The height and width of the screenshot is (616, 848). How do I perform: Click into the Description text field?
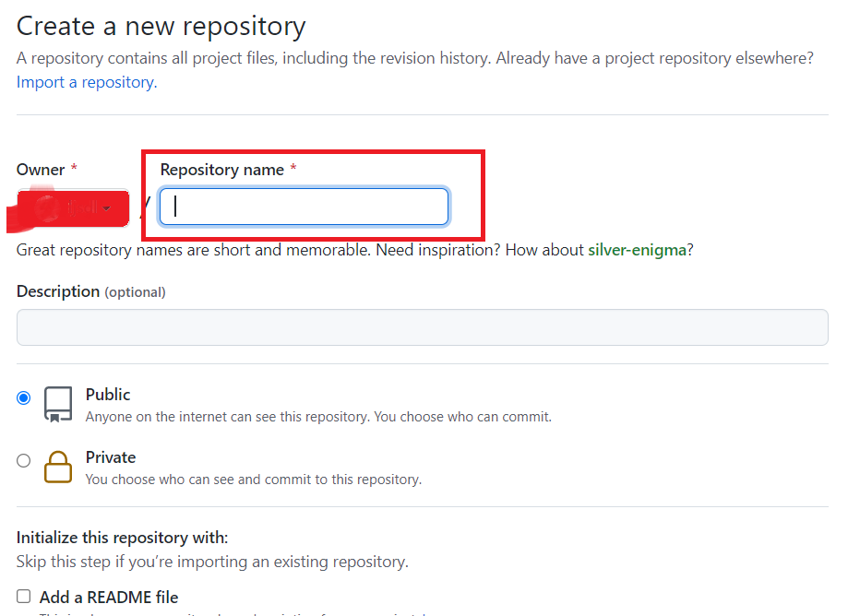[422, 327]
